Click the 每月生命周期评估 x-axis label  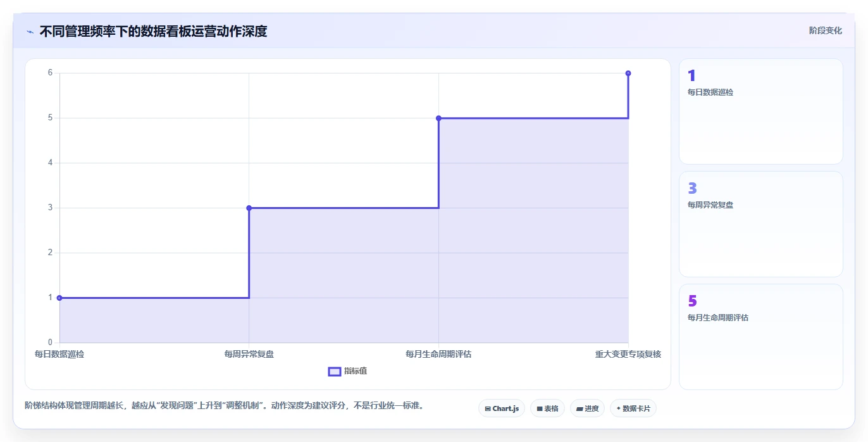pos(438,354)
